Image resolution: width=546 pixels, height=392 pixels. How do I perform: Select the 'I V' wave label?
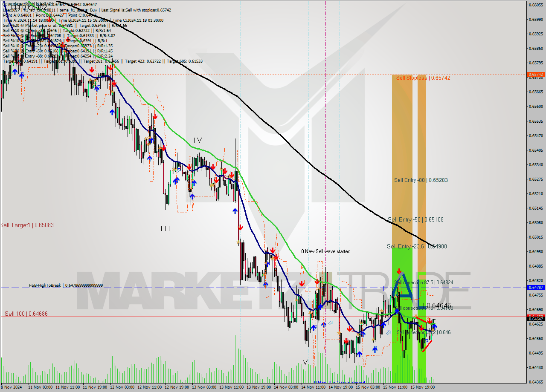click(x=197, y=140)
